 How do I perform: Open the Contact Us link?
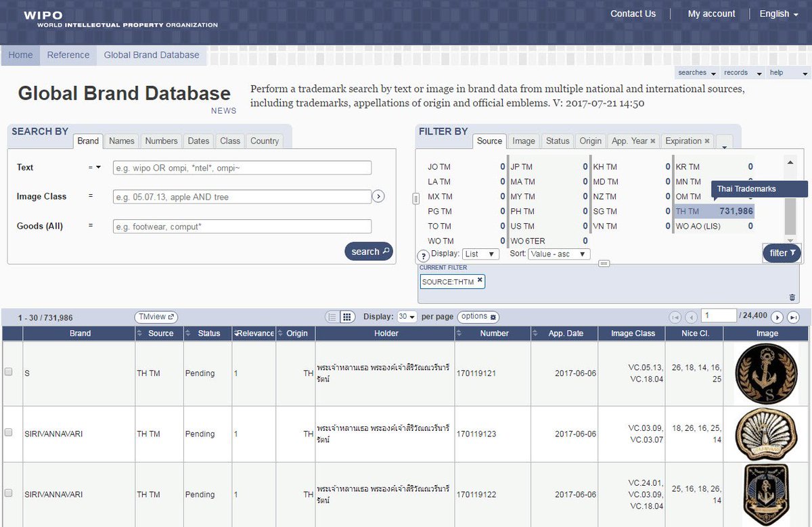pos(633,14)
